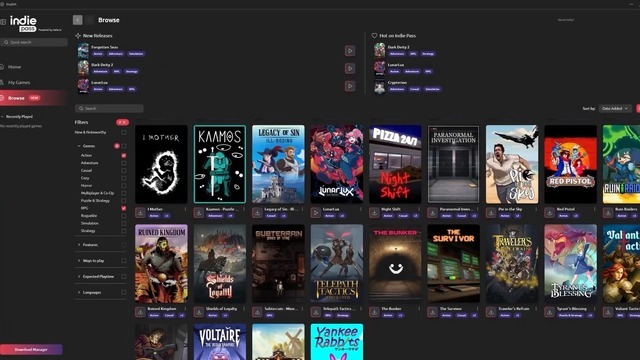The width and height of the screenshot is (640, 360).
Task: Open the Sort by Date Added dropdown
Action: [616, 109]
